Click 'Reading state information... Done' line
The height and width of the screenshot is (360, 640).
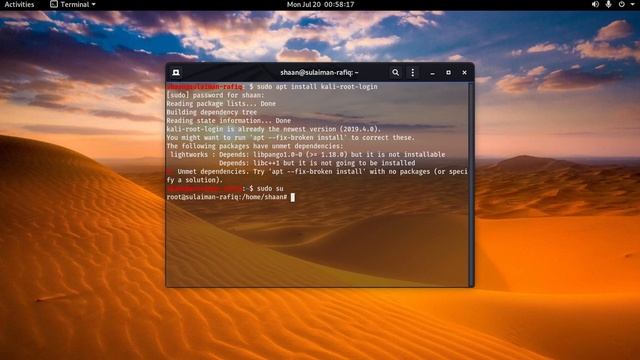[229, 121]
